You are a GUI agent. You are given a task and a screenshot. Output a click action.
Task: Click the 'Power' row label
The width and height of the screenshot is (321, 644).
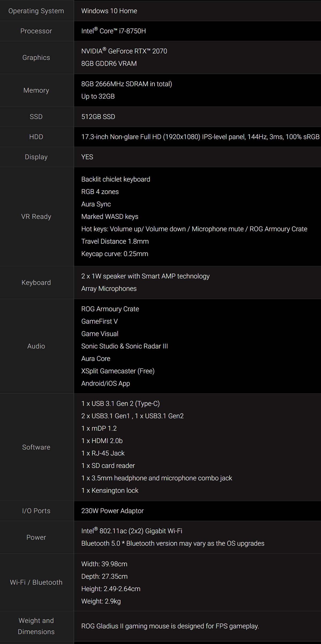(x=36, y=537)
